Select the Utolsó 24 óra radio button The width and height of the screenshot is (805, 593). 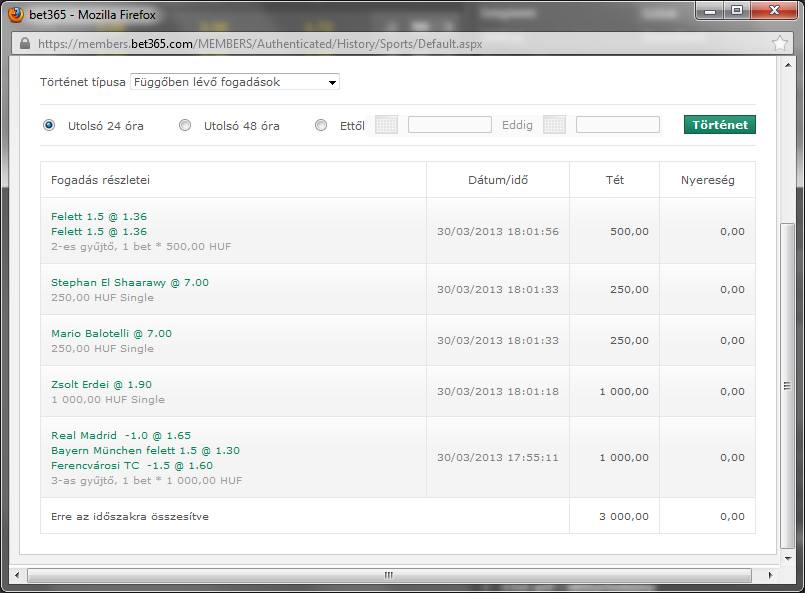pyautogui.click(x=49, y=125)
